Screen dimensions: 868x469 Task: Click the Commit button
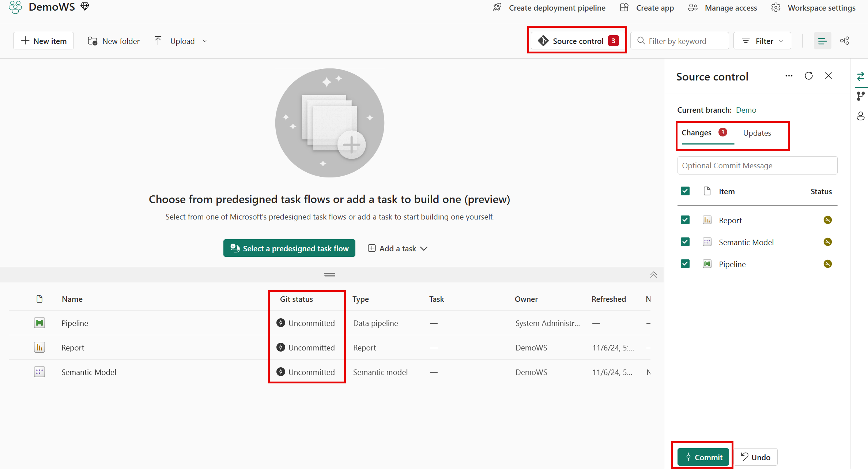point(702,457)
